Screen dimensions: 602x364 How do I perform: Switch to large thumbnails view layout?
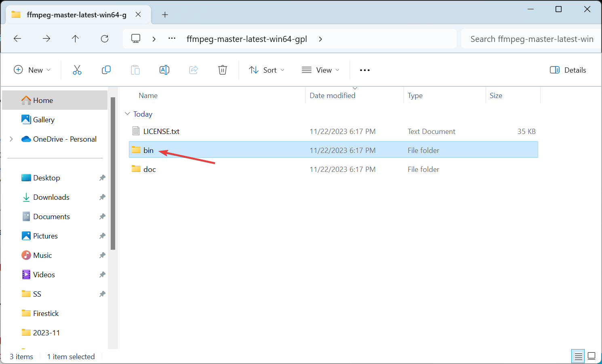(x=591, y=356)
